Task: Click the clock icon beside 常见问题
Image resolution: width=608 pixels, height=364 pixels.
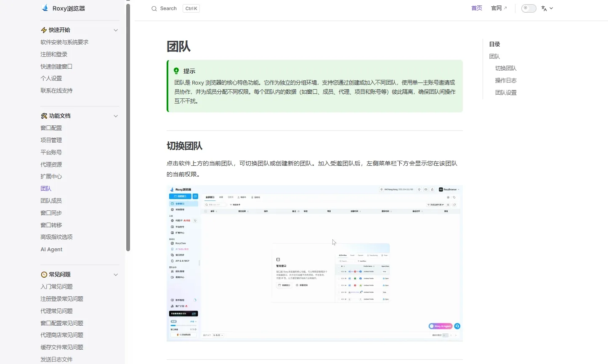Action: (x=44, y=274)
